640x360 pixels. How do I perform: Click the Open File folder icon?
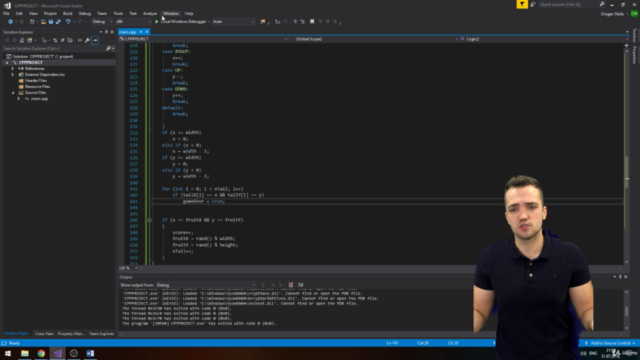point(43,22)
